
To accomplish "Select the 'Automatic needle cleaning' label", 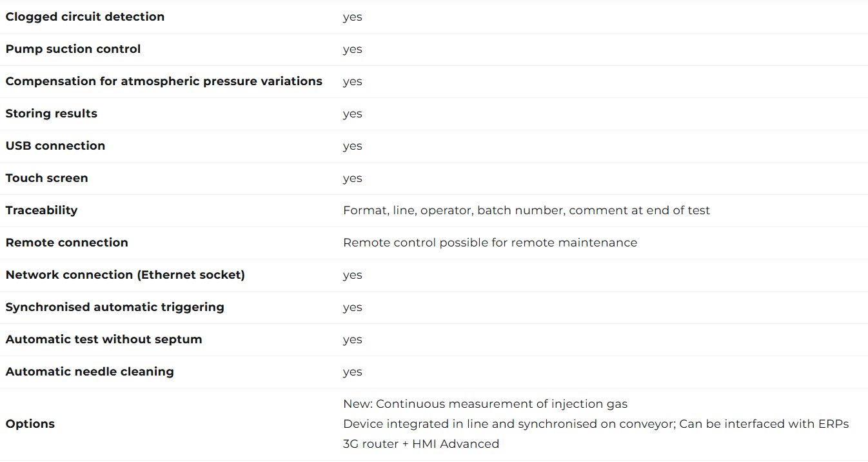I will click(x=90, y=372).
